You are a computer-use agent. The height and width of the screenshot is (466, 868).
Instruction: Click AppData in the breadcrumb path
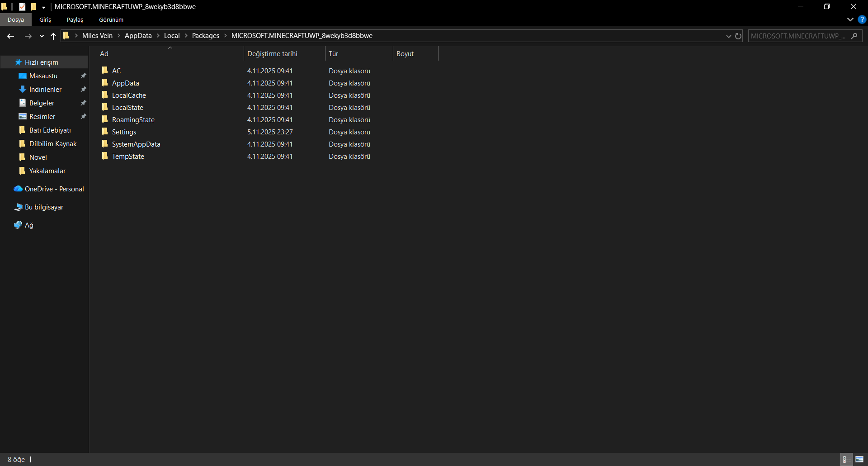[x=138, y=36]
